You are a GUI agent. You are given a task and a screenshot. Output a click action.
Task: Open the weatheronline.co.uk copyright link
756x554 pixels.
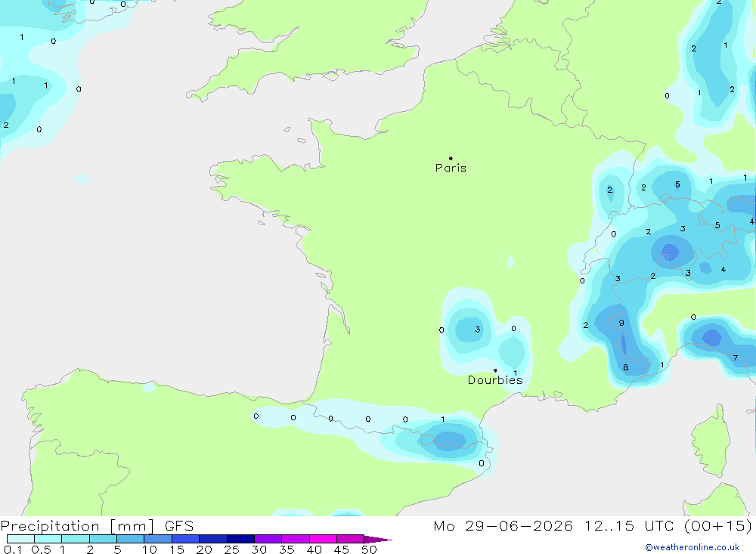point(692,547)
